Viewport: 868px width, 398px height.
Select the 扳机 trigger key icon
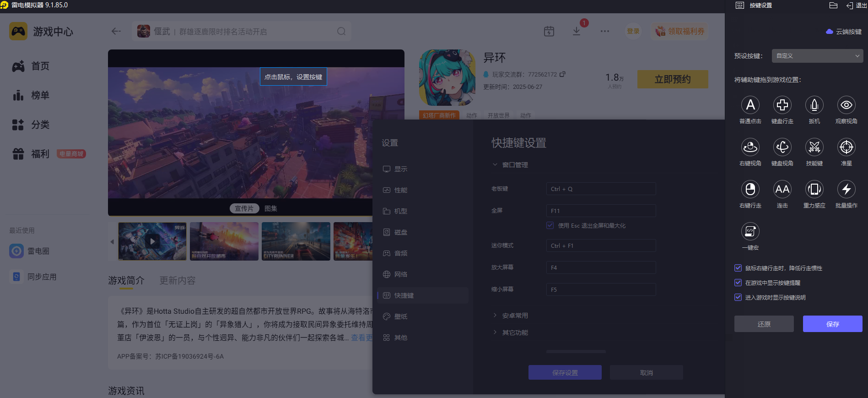pyautogui.click(x=814, y=105)
